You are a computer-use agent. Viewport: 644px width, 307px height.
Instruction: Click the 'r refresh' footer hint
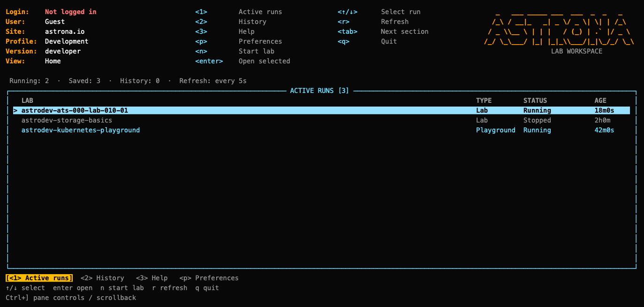(169, 288)
